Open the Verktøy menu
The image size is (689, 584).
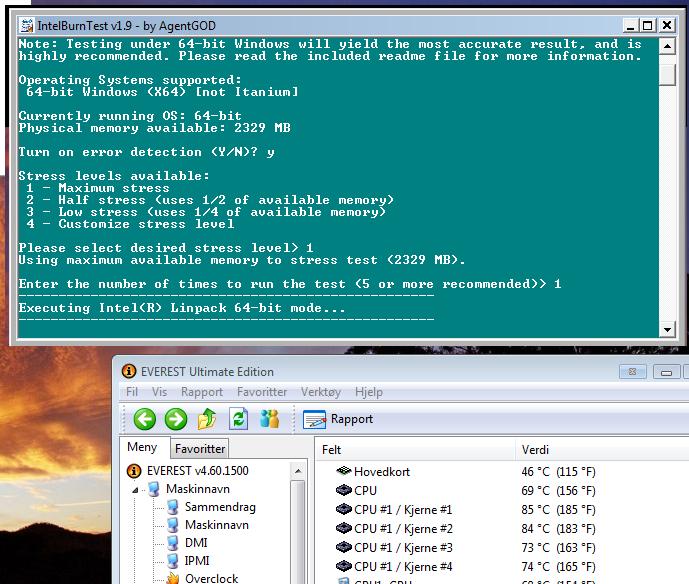coord(321,392)
